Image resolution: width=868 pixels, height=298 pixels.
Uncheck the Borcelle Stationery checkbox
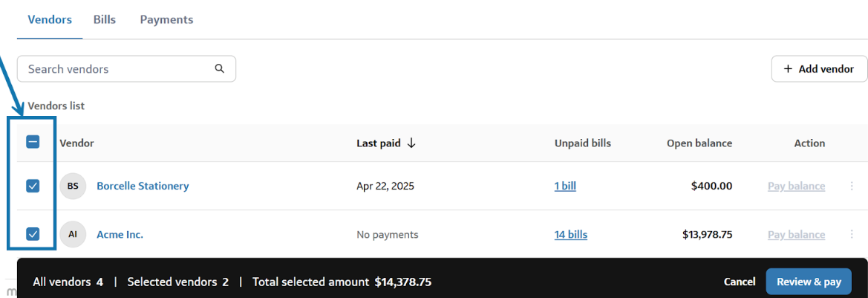pos(33,186)
